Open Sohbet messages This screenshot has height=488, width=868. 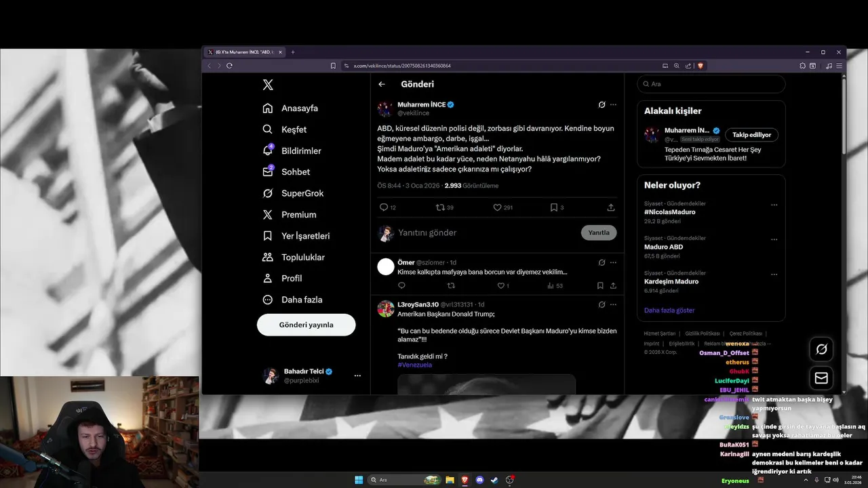tap(286, 172)
